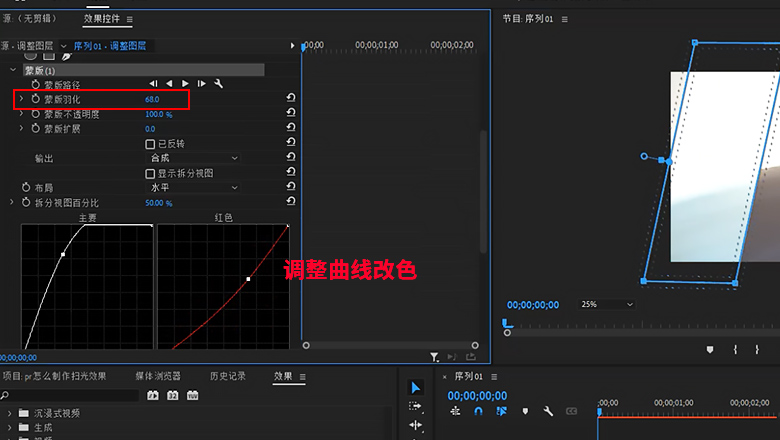Open the source clip dropdown arrow next to 源 · 调整图层
Image resolution: width=780 pixels, height=440 pixels.
(63, 46)
